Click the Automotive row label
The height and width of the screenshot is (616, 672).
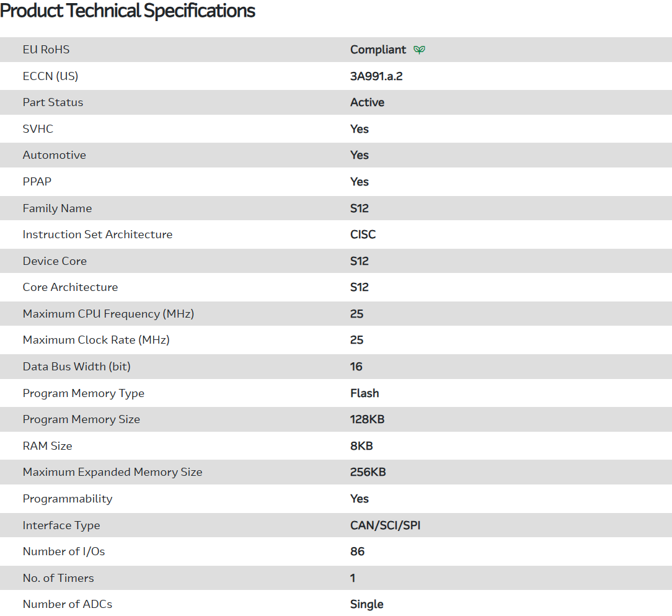pyautogui.click(x=55, y=155)
